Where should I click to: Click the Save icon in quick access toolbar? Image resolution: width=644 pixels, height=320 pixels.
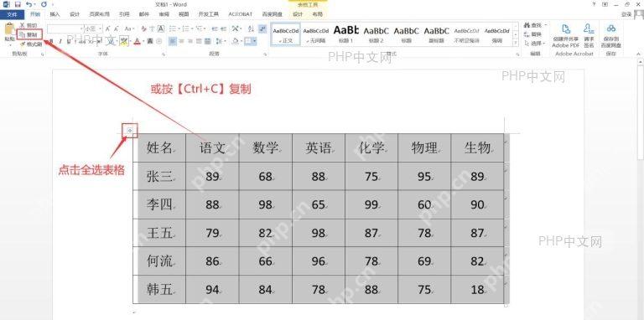click(x=18, y=4)
